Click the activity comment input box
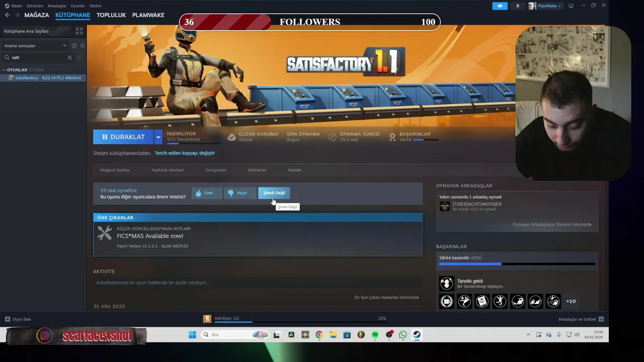Screen dimensions: 644x362 pos(258,283)
